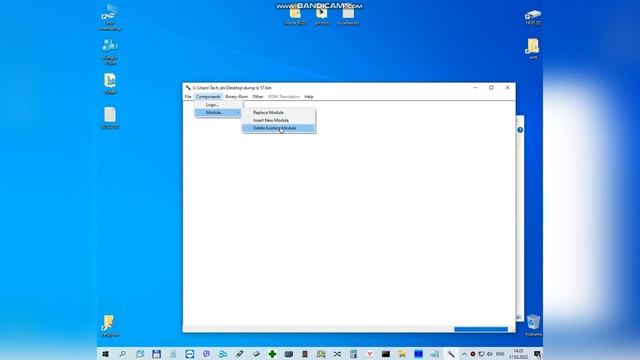
Task: Show hidden tray icons chevron
Action: pos(464,354)
